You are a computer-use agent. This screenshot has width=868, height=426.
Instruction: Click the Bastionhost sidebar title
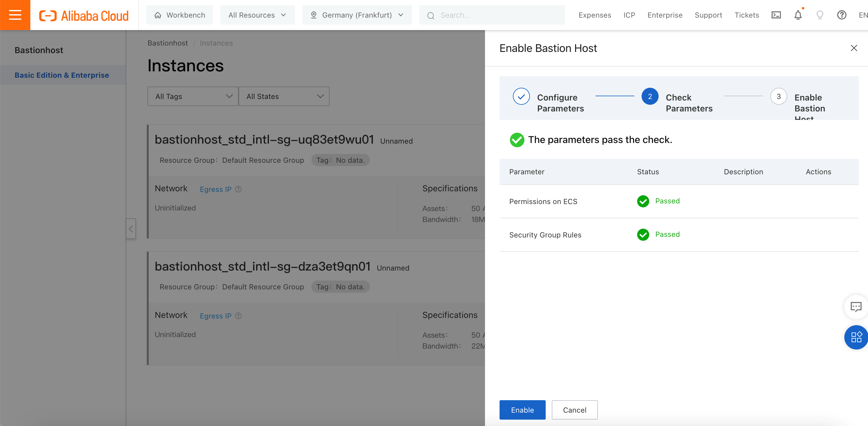click(x=39, y=50)
